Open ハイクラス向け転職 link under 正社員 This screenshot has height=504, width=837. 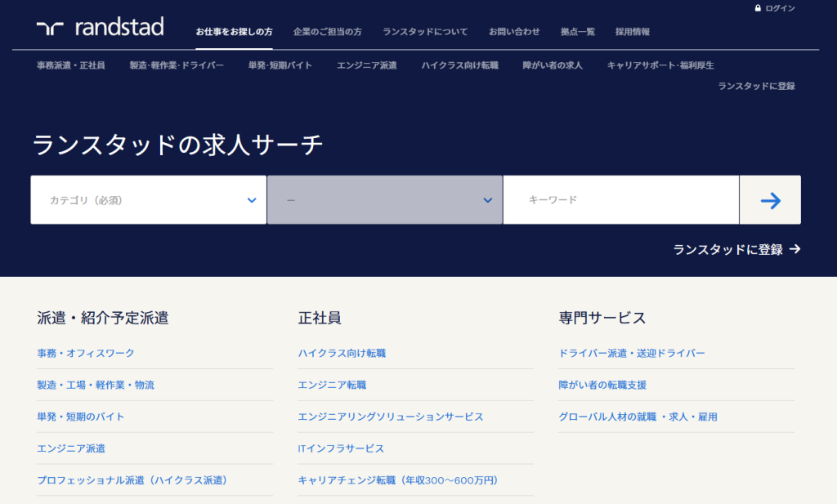[342, 353]
